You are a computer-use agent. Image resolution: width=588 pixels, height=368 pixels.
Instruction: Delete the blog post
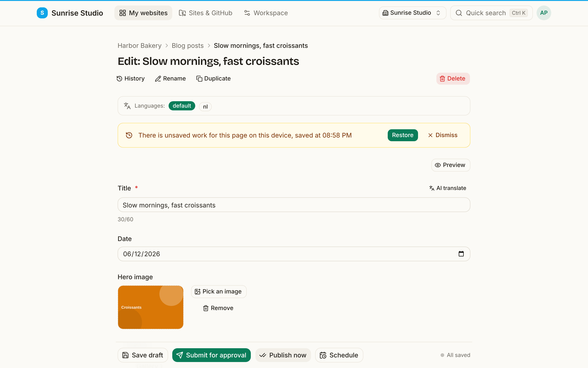pos(453,79)
